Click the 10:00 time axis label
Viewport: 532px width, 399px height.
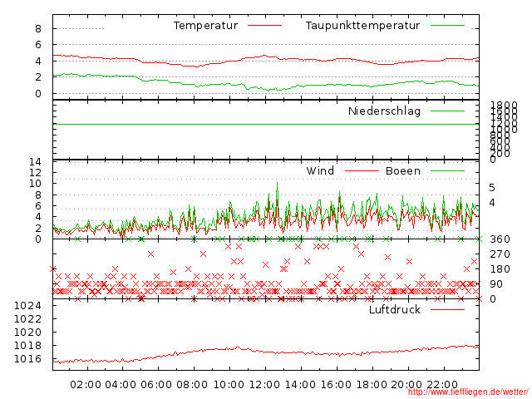(x=229, y=385)
